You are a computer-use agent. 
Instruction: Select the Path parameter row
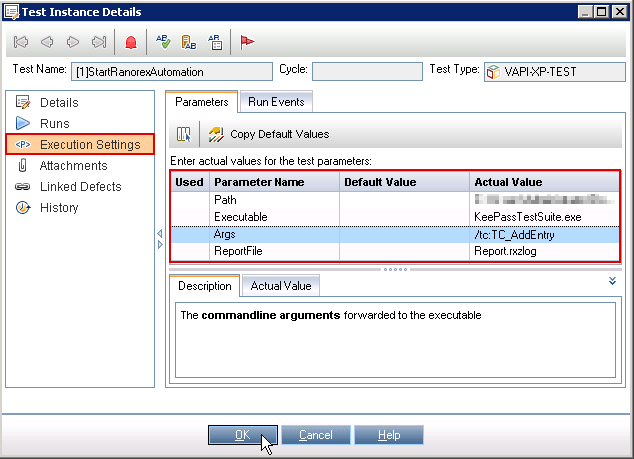395,200
